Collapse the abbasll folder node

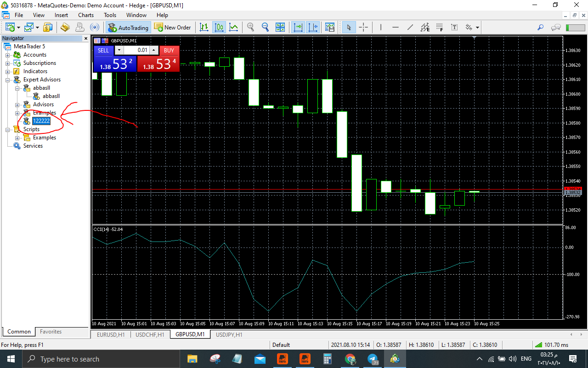(17, 88)
